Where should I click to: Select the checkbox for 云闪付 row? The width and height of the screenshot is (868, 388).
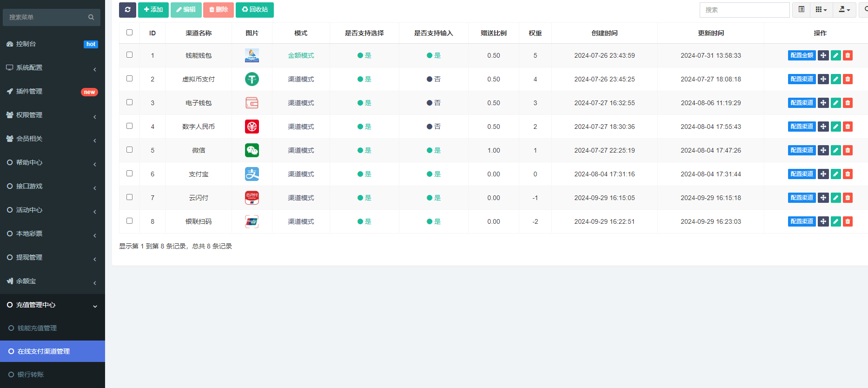[x=129, y=197]
